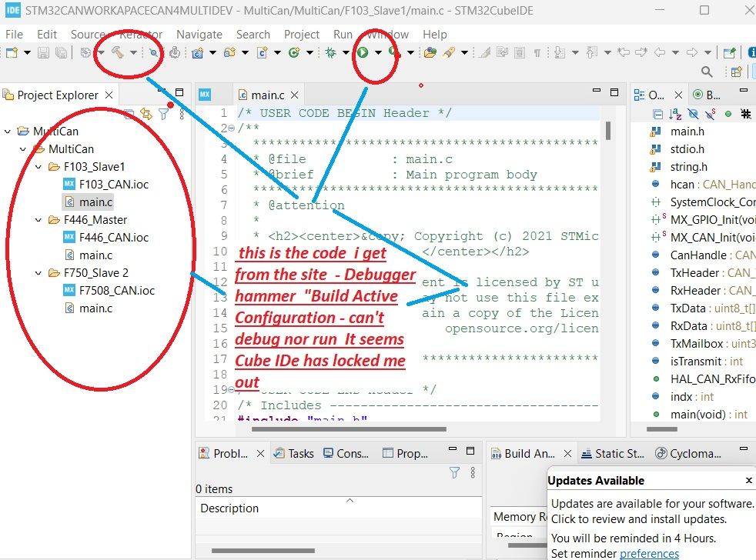Start debugging with the green bug icon
756x560 pixels.
331,52
